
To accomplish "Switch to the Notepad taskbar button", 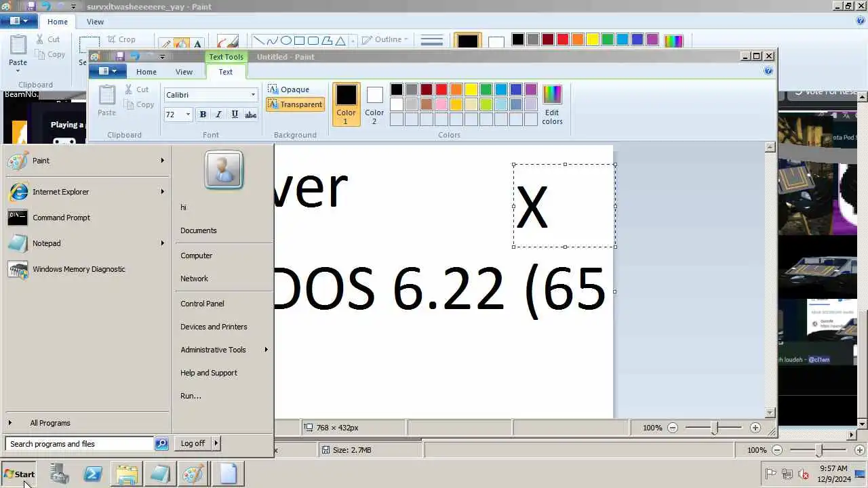I will click(159, 474).
